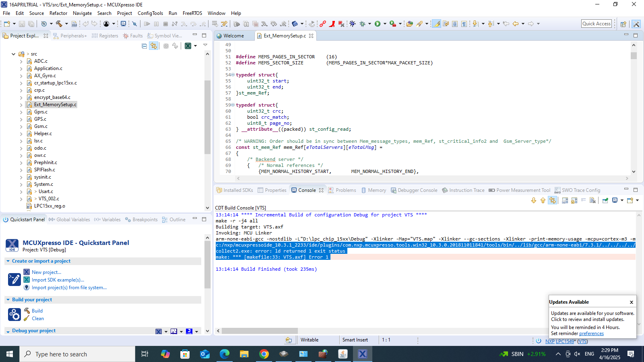Click the preferences link in Updates popup

pyautogui.click(x=591, y=333)
